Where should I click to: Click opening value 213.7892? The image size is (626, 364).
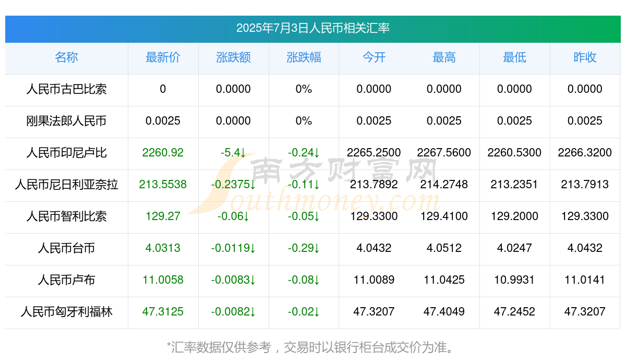click(374, 185)
